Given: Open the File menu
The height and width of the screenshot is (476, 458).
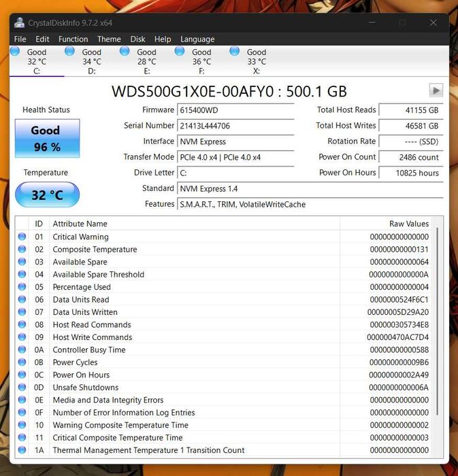Looking at the screenshot, I should [x=20, y=39].
